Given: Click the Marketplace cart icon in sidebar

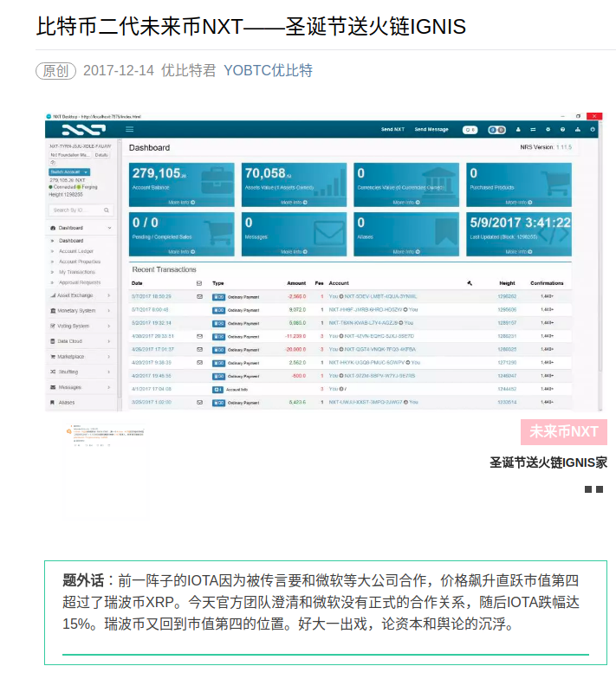Looking at the screenshot, I should tap(53, 357).
